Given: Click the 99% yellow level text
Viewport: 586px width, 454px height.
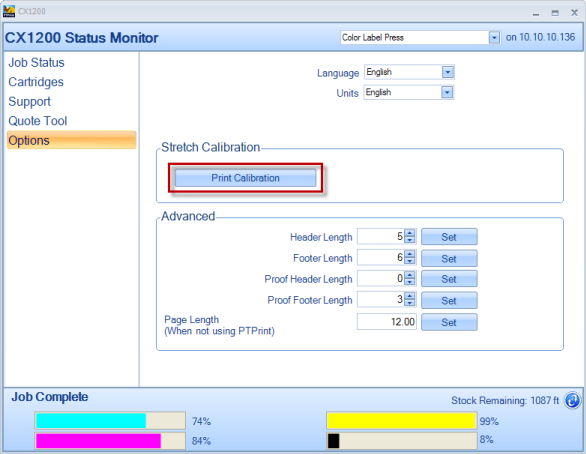Looking at the screenshot, I should click(x=489, y=421).
